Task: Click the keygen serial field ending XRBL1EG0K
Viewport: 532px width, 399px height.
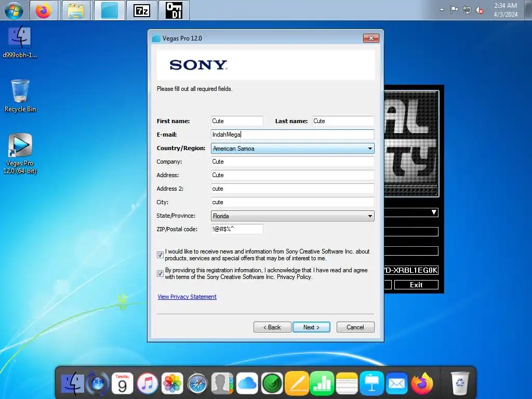Action: coord(411,270)
